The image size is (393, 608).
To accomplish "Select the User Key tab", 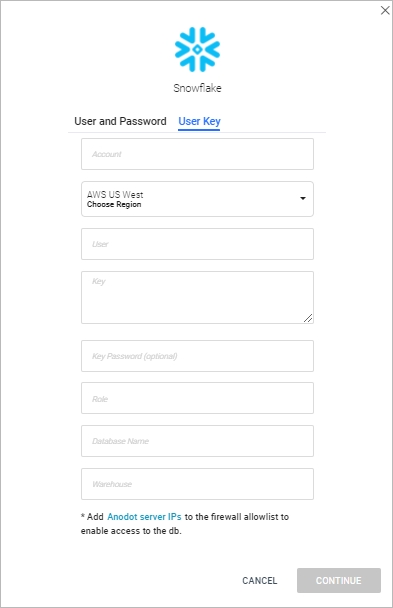I will pos(199,122).
